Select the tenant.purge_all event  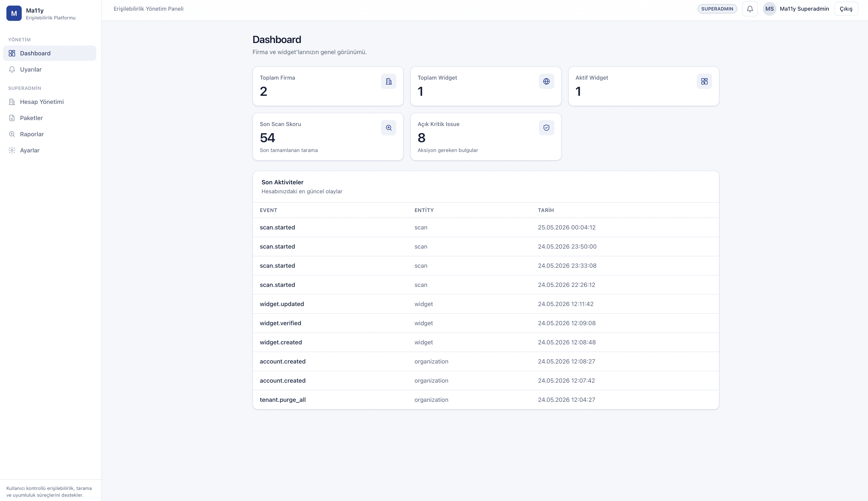[x=283, y=400]
